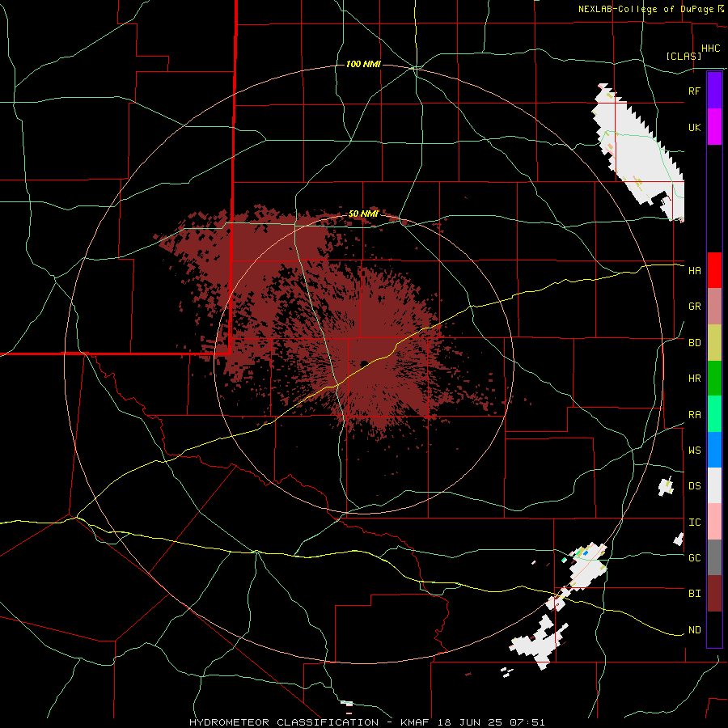The width and height of the screenshot is (728, 728).
Task: Click the black radar site dot at center
Action: coord(364,363)
